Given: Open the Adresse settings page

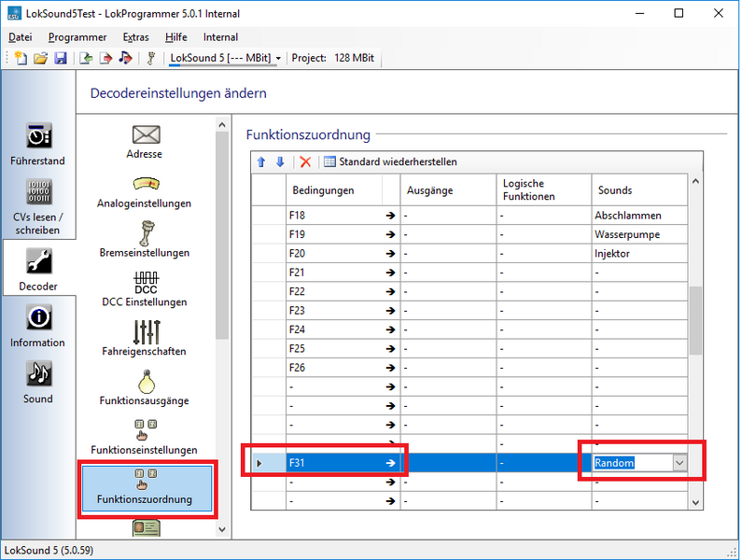Looking at the screenshot, I should pos(145,141).
